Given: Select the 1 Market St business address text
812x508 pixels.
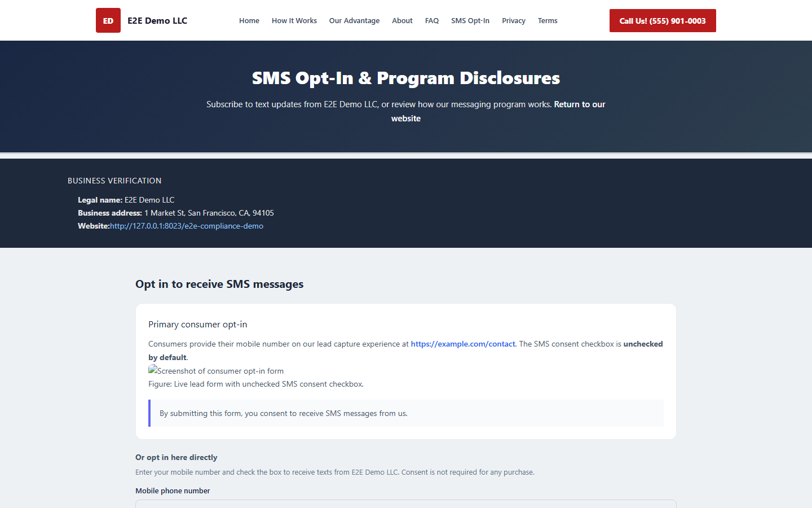Looking at the screenshot, I should point(209,213).
